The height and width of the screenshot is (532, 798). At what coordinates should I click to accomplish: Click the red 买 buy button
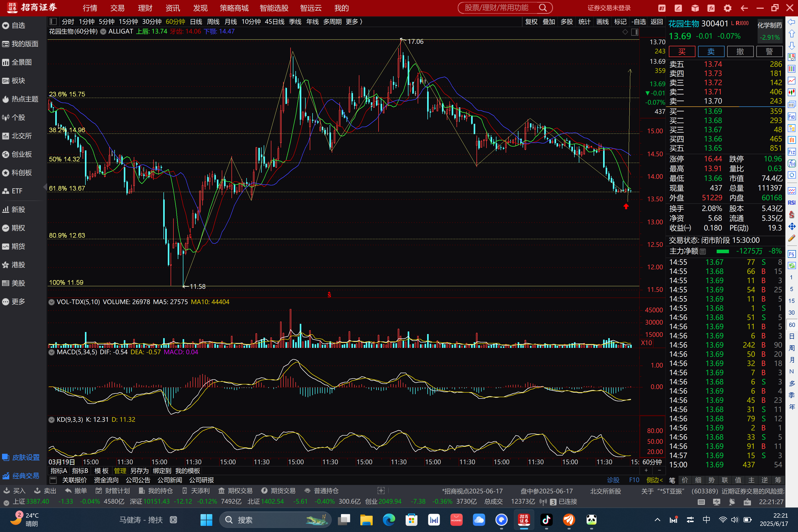tap(682, 52)
